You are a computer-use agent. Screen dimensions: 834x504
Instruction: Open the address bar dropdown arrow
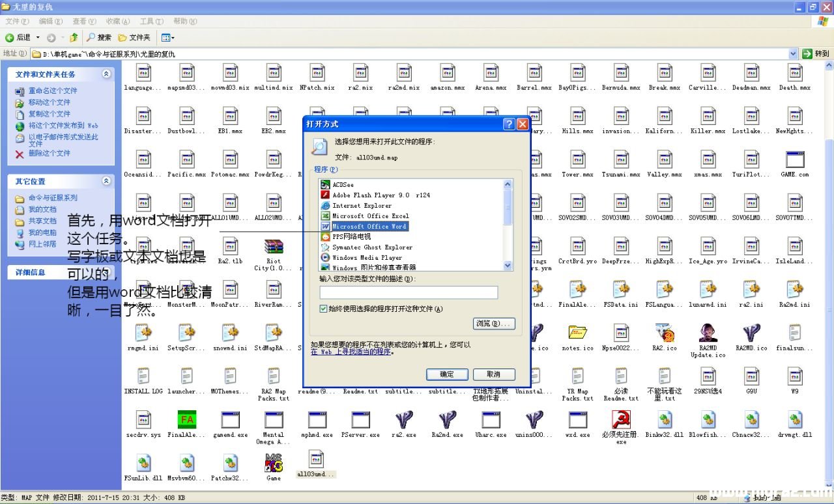793,54
